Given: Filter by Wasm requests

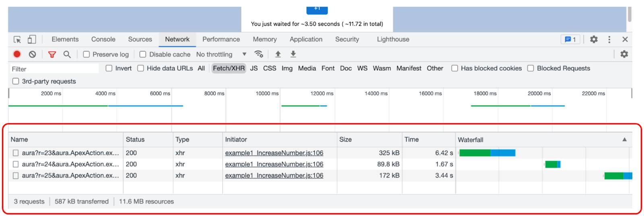Looking at the screenshot, I should [x=382, y=68].
